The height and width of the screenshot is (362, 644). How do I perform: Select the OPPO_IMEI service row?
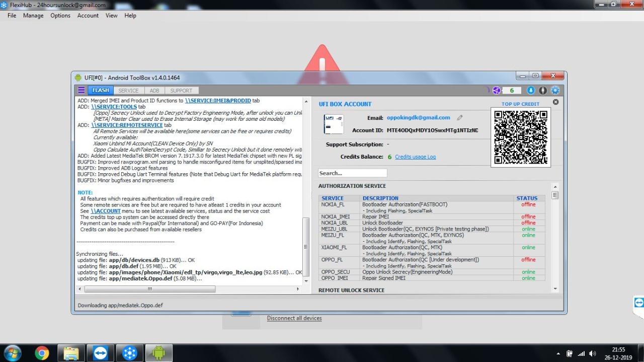click(x=432, y=277)
